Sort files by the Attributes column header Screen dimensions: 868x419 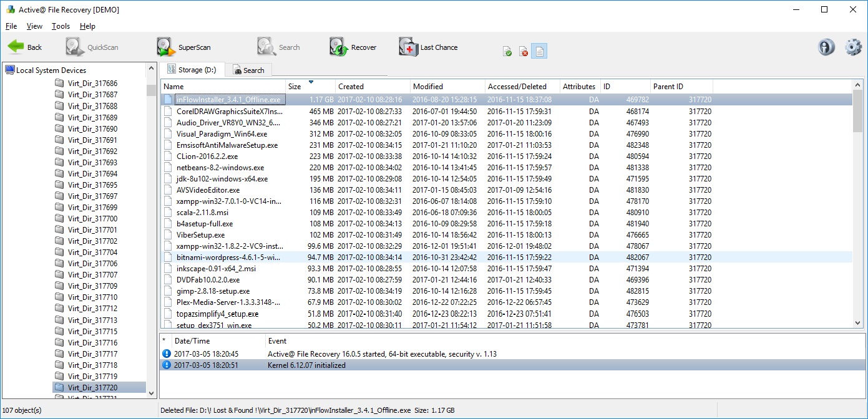[x=579, y=86]
